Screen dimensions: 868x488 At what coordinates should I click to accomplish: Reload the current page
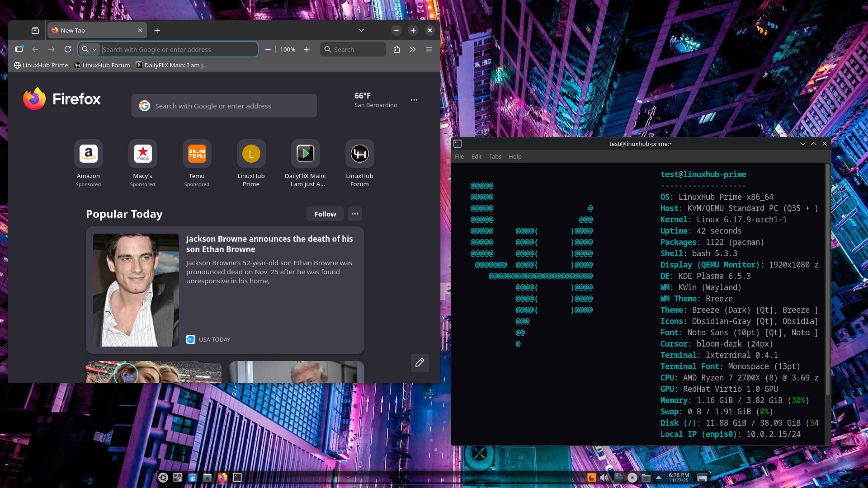(68, 49)
